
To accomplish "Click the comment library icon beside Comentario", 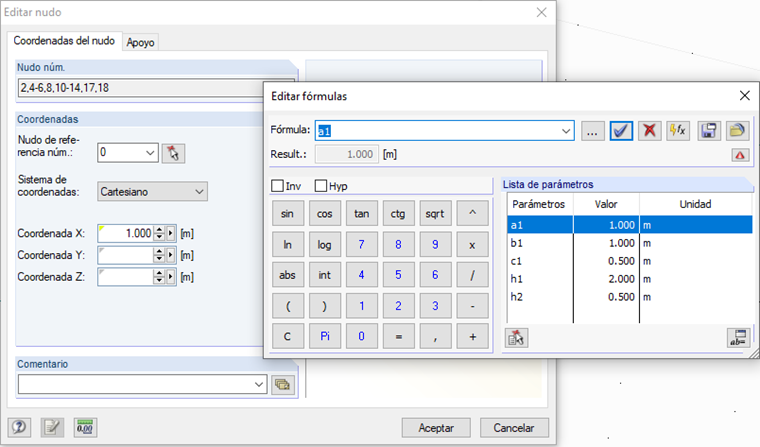I will [281, 383].
